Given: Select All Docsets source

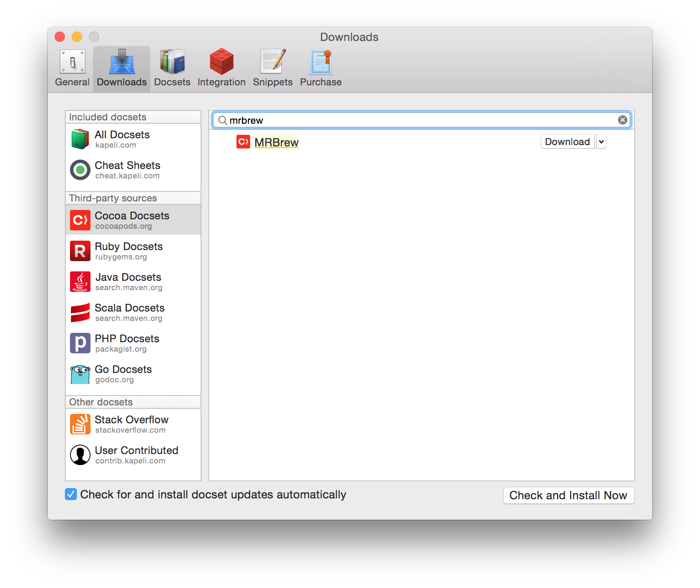Looking at the screenshot, I should click(133, 139).
